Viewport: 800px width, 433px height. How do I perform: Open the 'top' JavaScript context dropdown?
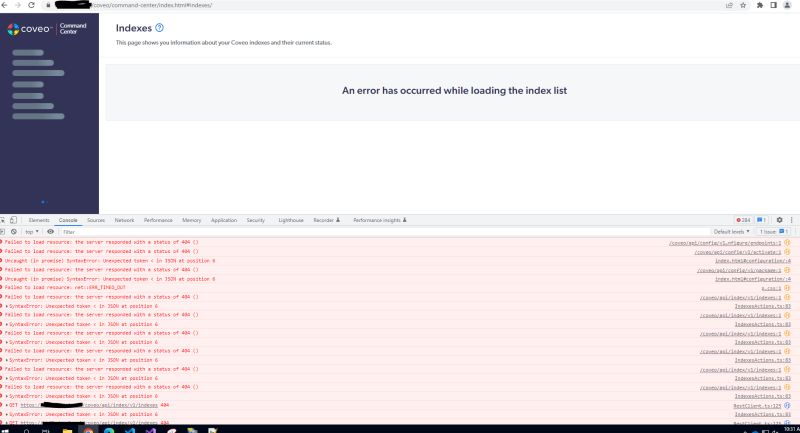31,232
